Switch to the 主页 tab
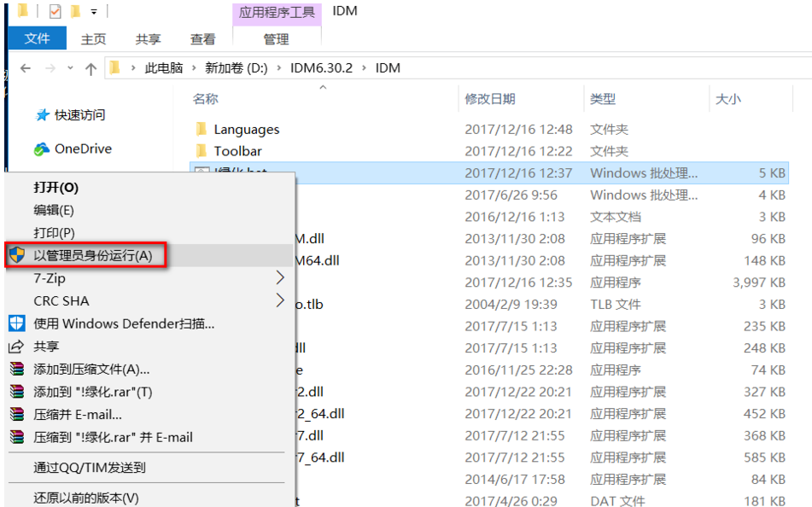The image size is (812, 507). point(93,39)
